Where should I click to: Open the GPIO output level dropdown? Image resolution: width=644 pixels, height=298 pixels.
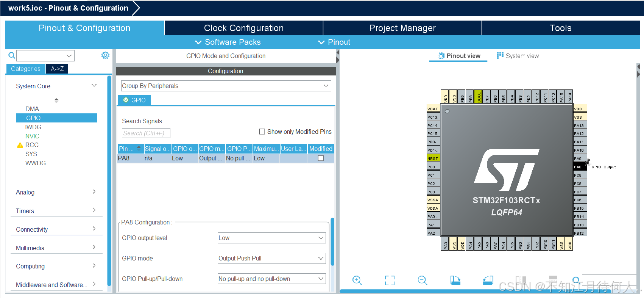(x=271, y=238)
